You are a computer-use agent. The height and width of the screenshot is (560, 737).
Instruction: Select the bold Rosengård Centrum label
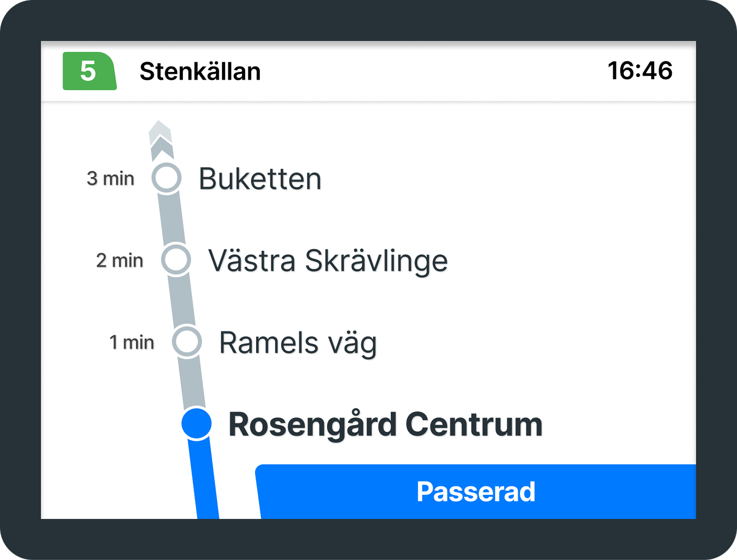(x=385, y=424)
